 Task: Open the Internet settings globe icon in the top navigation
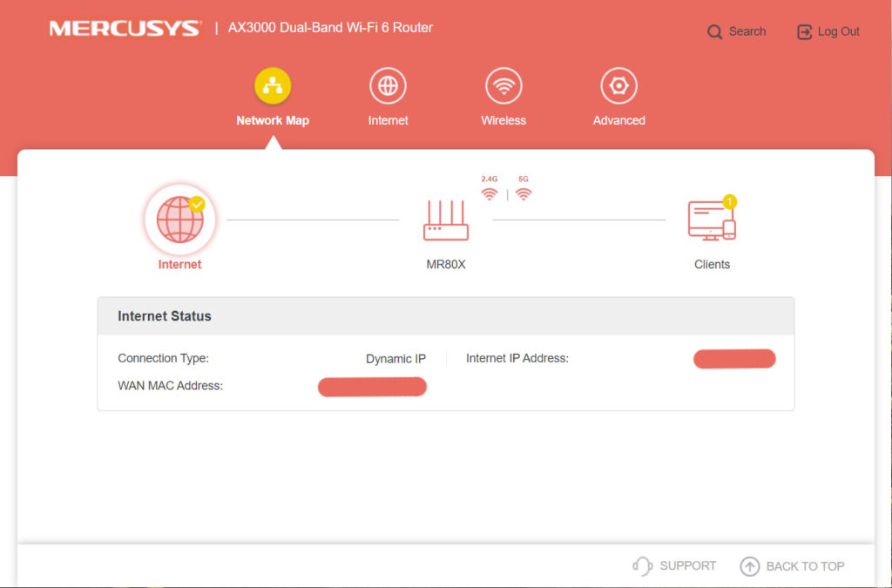[x=388, y=86]
